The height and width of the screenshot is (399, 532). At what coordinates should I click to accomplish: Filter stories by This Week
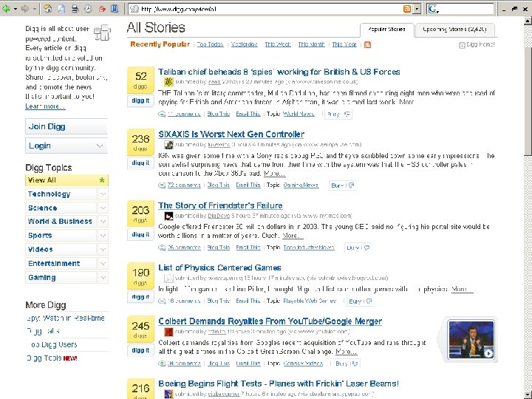(278, 44)
